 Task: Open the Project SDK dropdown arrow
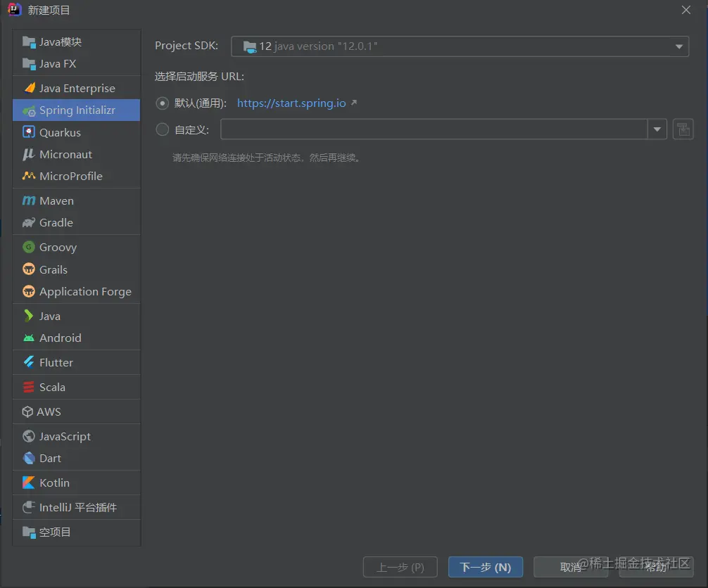pos(678,46)
